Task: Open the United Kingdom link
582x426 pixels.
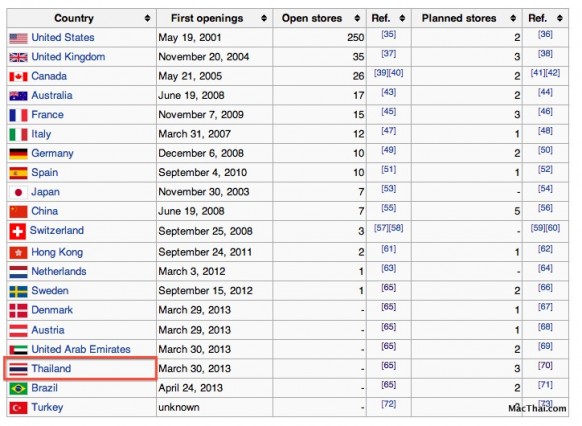Action: point(68,57)
